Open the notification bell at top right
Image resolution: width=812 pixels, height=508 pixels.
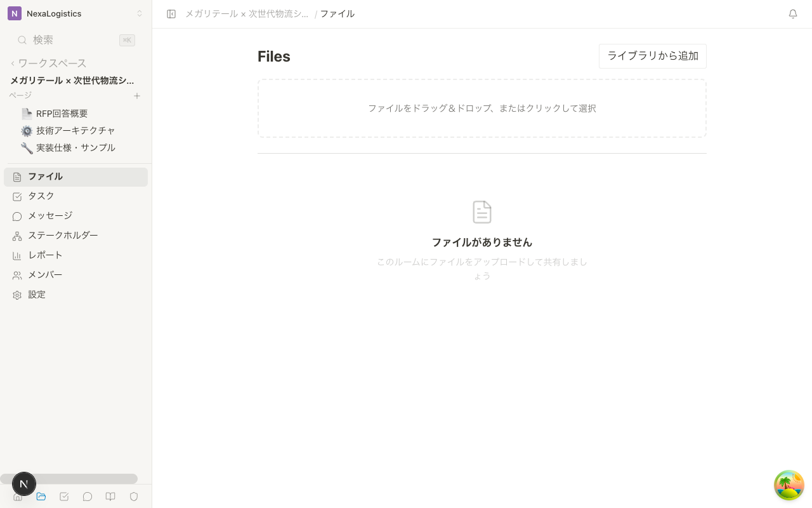[793, 13]
